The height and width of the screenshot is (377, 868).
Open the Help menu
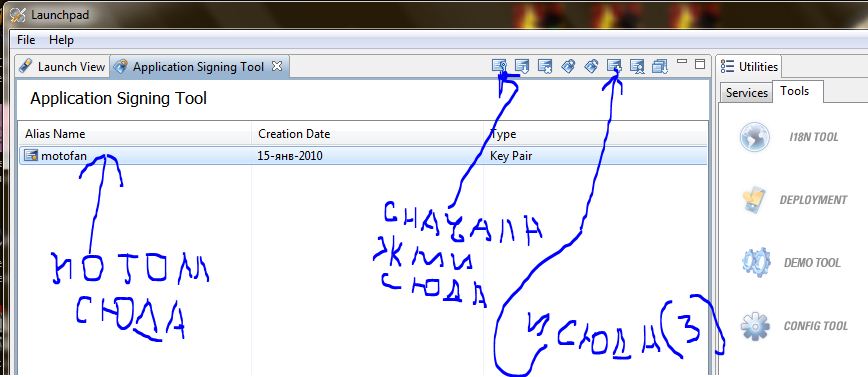(x=61, y=40)
